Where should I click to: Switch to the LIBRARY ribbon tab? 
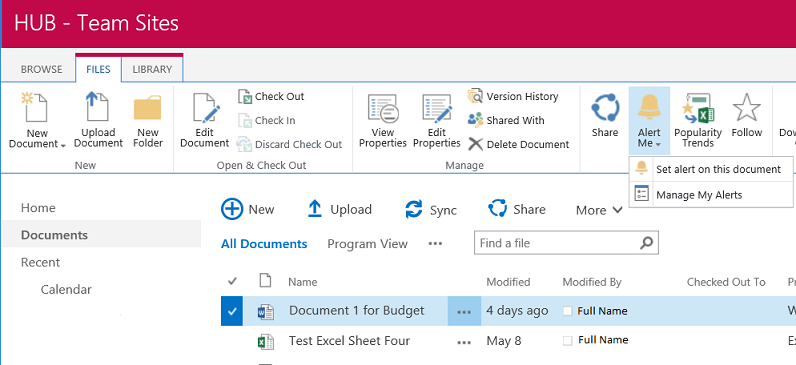coord(152,70)
